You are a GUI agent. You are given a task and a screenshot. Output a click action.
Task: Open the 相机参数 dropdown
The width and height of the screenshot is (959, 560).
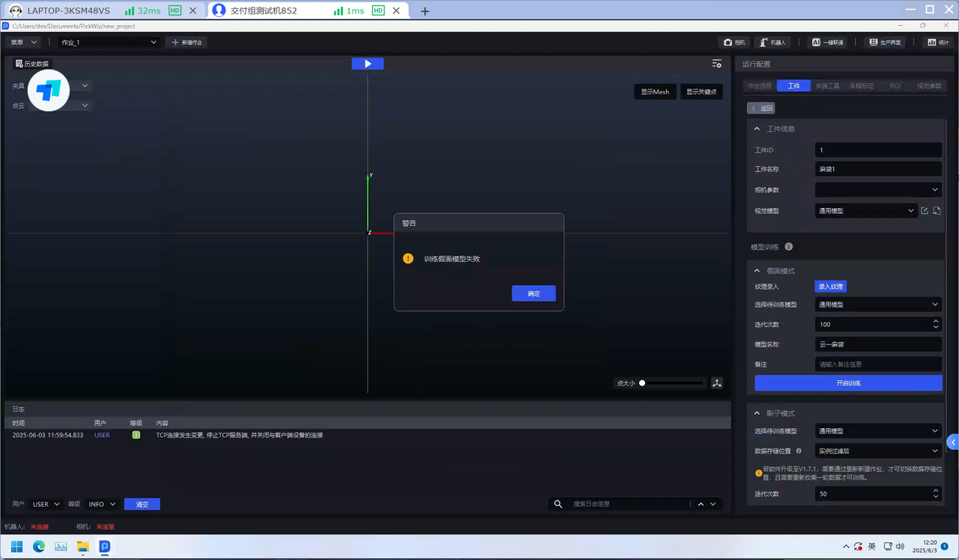[x=878, y=190]
